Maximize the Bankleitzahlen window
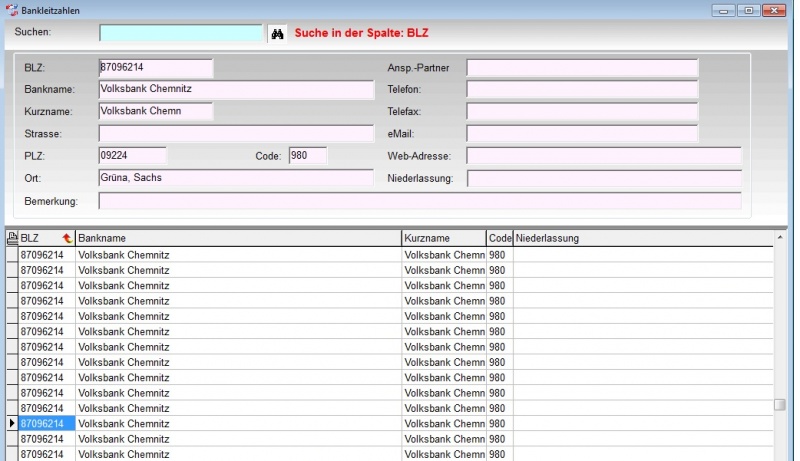This screenshot has height=461, width=800. coord(748,10)
